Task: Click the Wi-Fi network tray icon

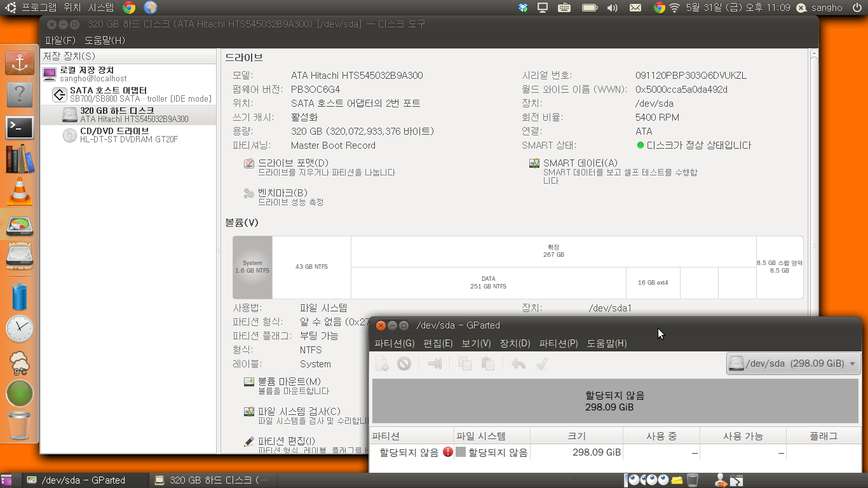Action: (x=675, y=8)
